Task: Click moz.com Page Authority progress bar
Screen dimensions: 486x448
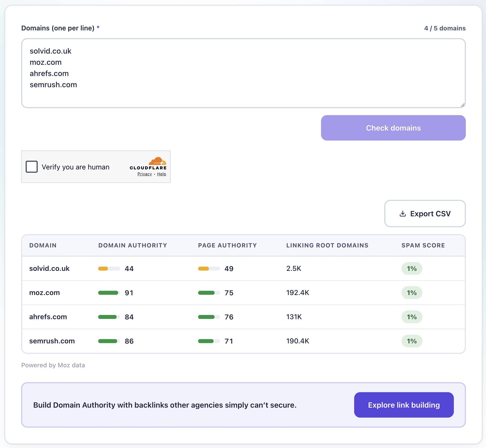Action: coord(209,293)
